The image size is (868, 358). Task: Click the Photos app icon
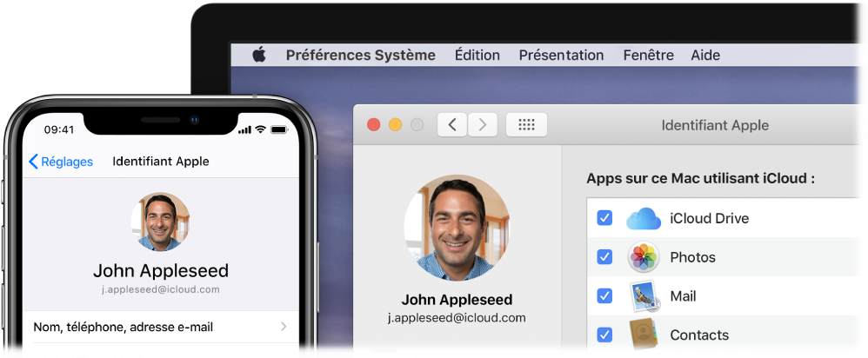pyautogui.click(x=644, y=257)
